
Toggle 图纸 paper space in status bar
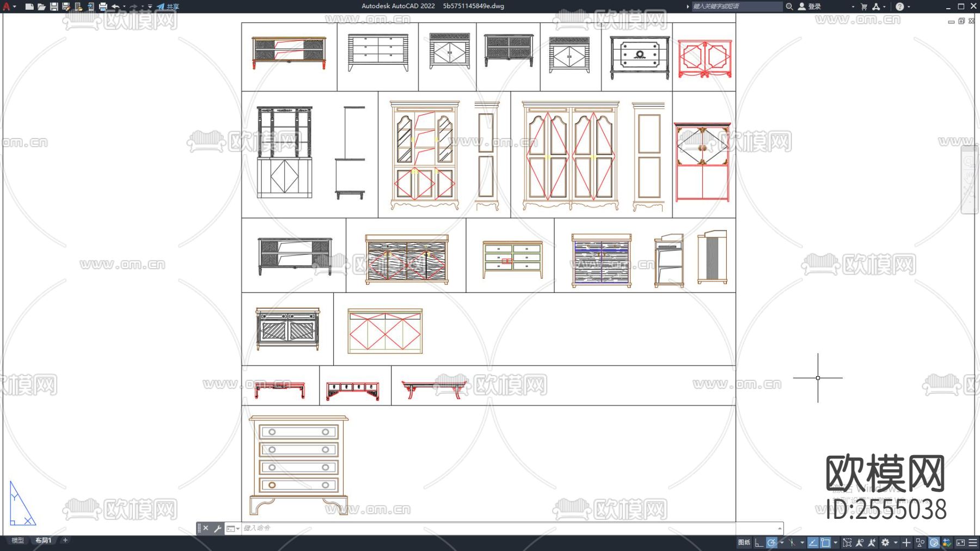pyautogui.click(x=744, y=542)
